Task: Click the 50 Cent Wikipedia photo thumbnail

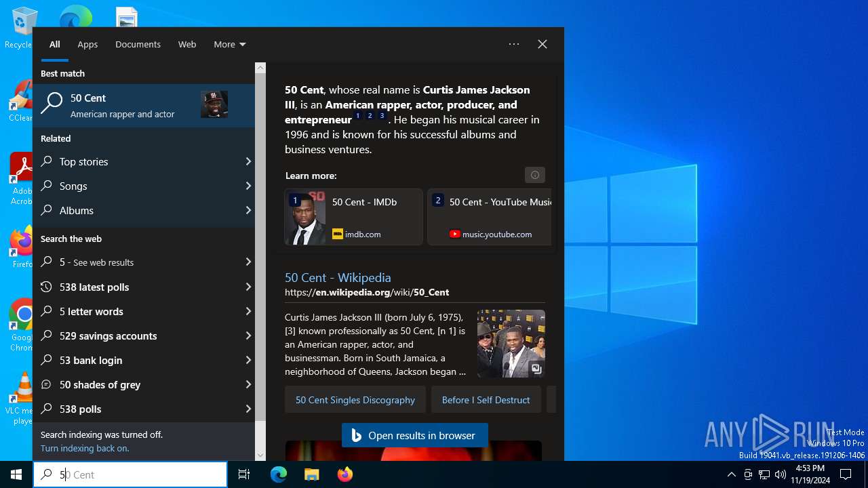Action: click(511, 344)
